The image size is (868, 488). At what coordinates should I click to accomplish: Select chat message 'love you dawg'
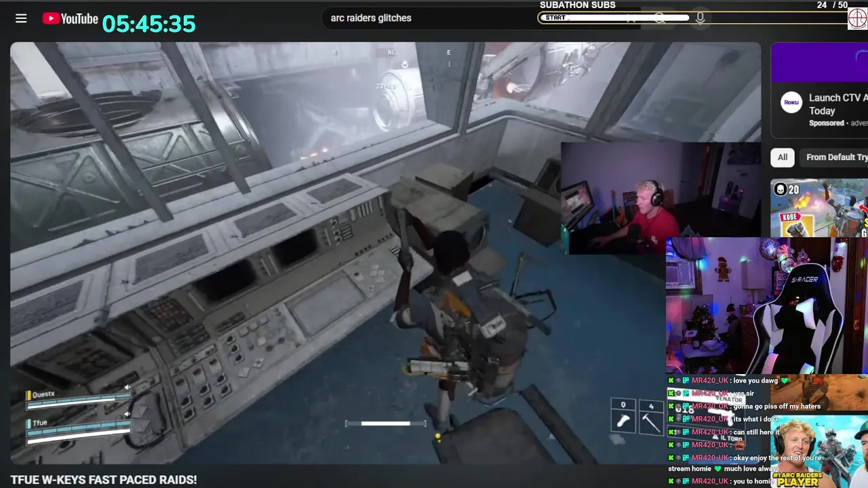[x=755, y=381]
